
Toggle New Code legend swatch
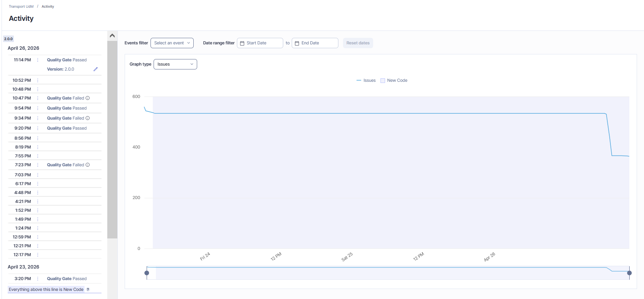click(x=383, y=81)
